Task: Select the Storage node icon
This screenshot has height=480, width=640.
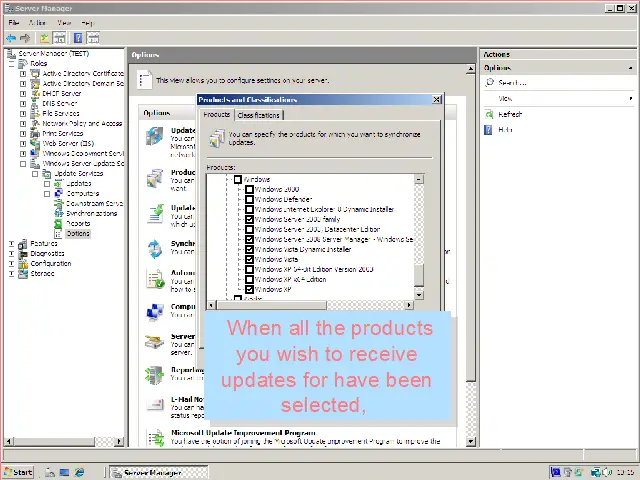Action: (23, 273)
